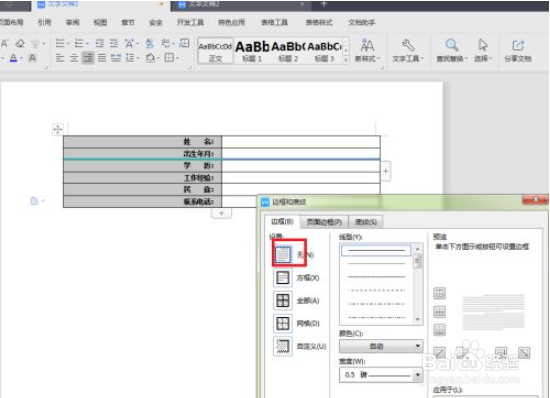Apply the 正文 style
This screenshot has width=550, height=398.
pos(215,51)
